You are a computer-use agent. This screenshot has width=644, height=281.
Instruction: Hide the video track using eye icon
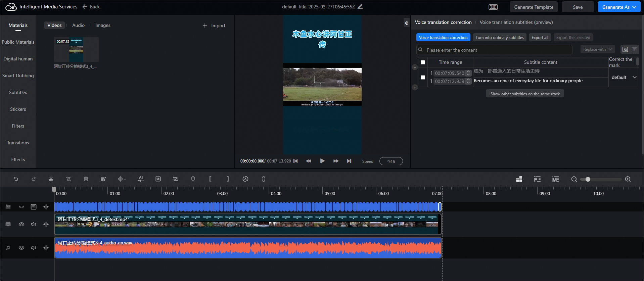(21, 224)
